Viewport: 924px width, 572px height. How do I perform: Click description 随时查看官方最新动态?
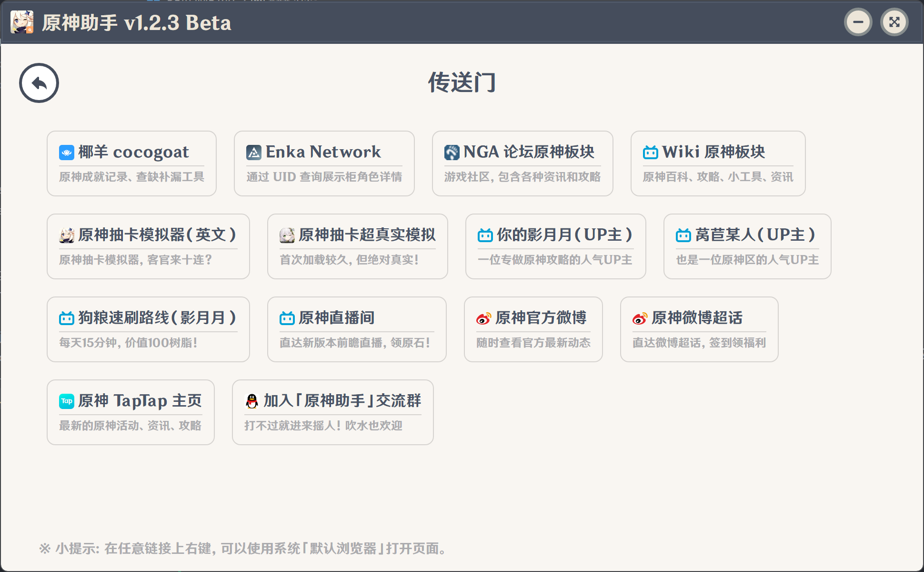pos(533,343)
